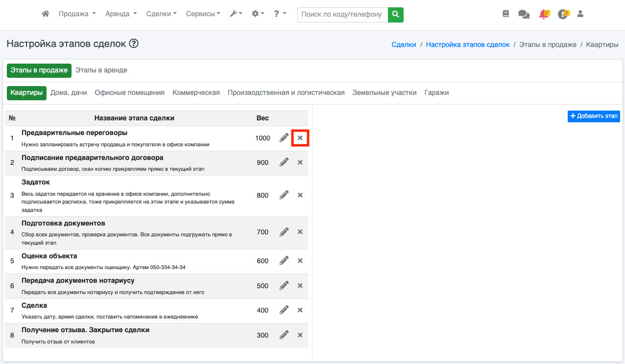Open the gear settings dropdown

tap(258, 14)
